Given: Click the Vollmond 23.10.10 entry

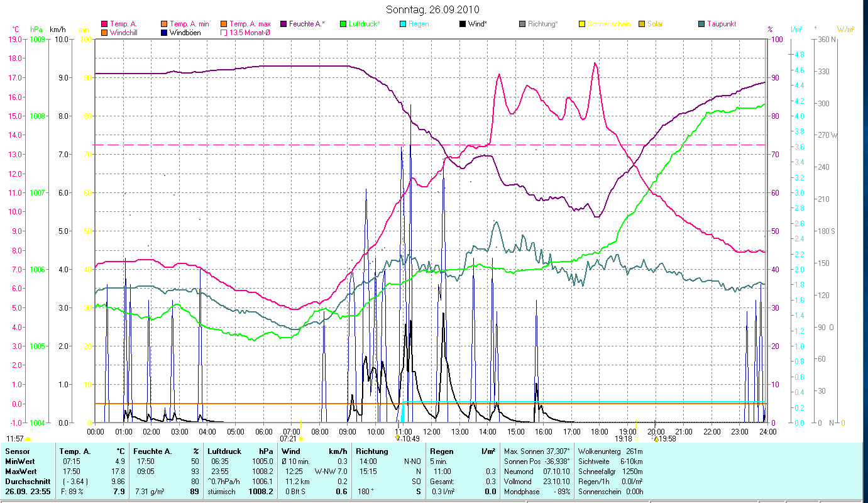Looking at the screenshot, I should (537, 481).
